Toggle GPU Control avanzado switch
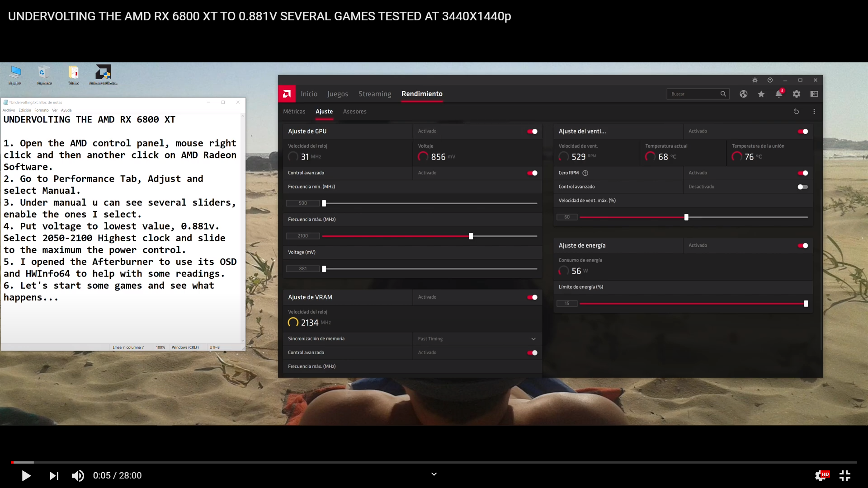The image size is (868, 488). pyautogui.click(x=532, y=173)
